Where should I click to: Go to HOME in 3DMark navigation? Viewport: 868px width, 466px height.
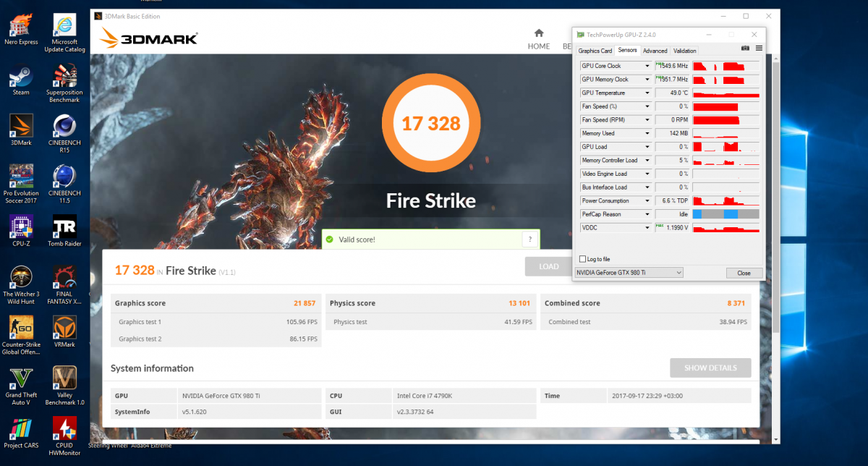point(538,39)
